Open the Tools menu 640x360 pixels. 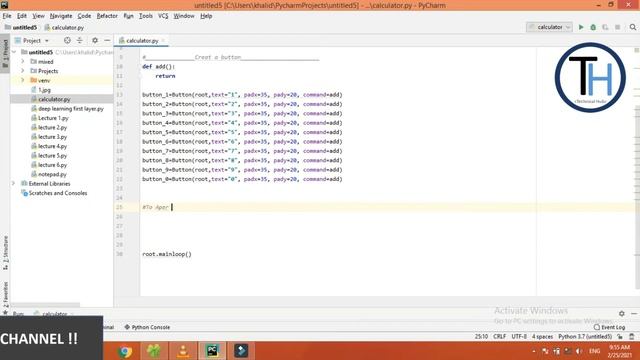146,16
